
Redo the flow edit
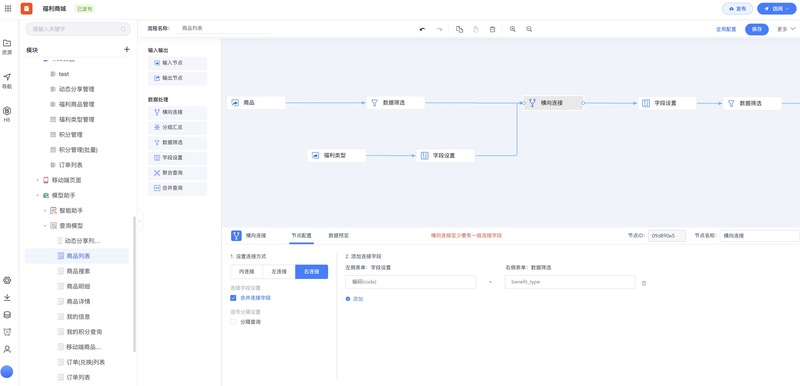pyautogui.click(x=439, y=29)
